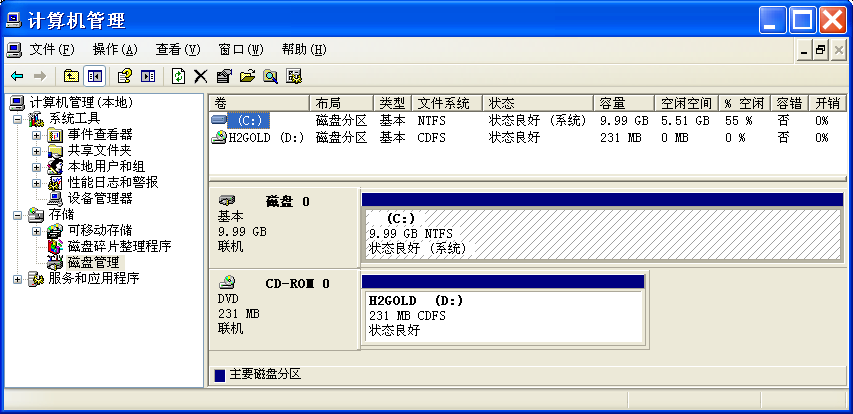
Task: Sort by the 类型 column header
Action: pyautogui.click(x=393, y=103)
